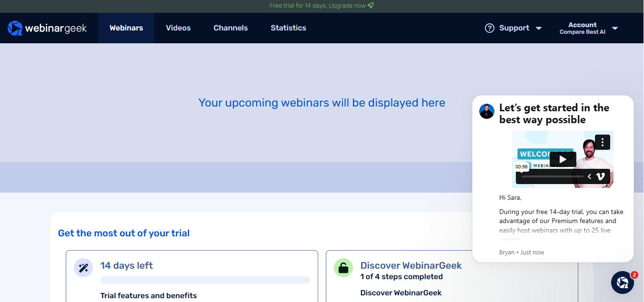Viewport: 644px width, 302px height.
Task: Expand the Support dropdown arrow
Action: tap(539, 29)
